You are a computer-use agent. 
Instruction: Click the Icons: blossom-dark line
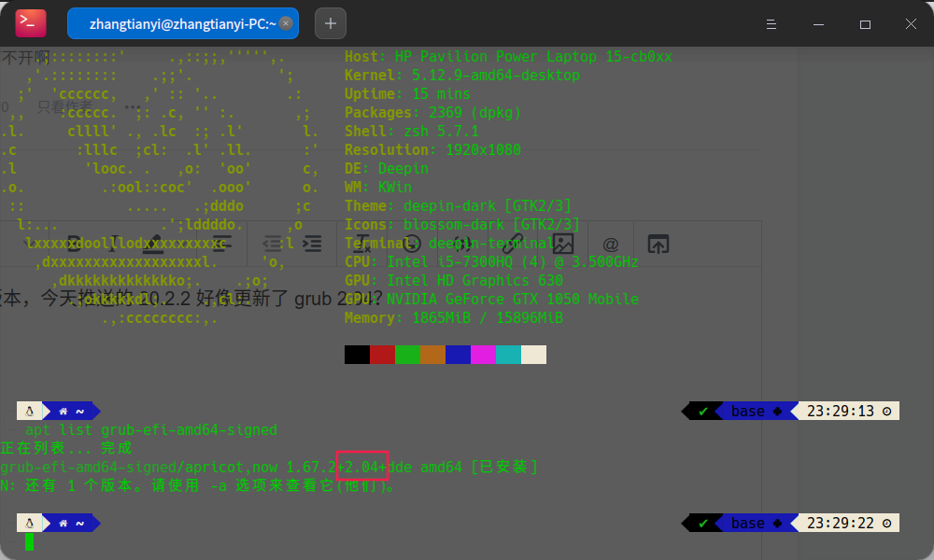462,224
